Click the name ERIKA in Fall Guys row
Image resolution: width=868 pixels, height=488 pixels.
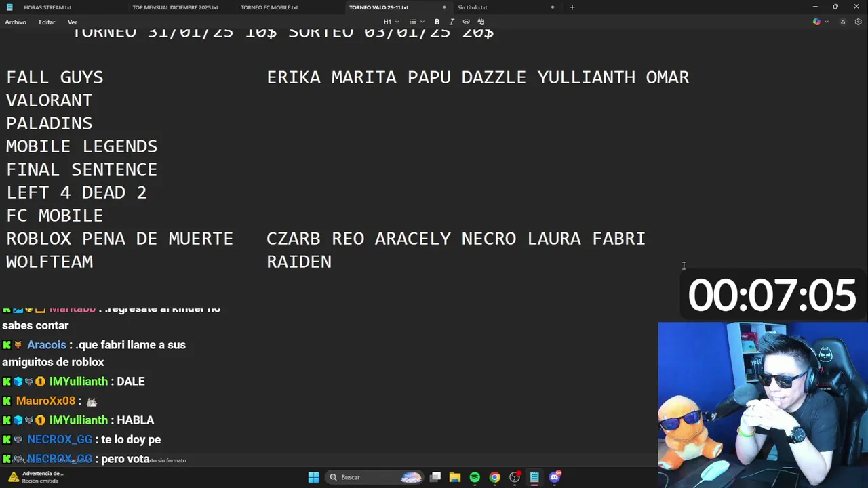click(x=294, y=77)
